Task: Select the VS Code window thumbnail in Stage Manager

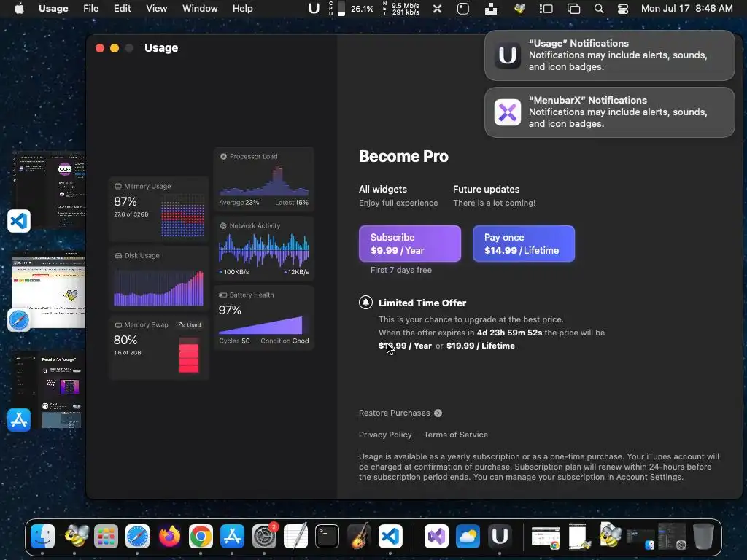Action: [49, 190]
